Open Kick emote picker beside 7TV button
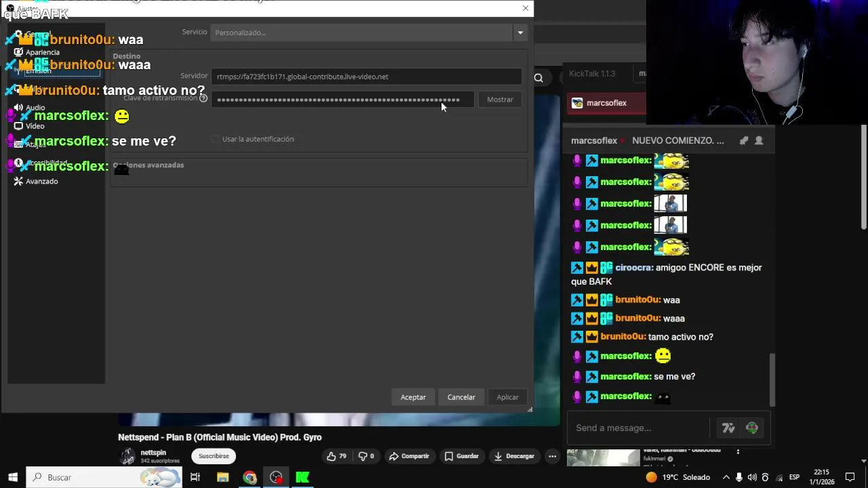 coord(751,428)
